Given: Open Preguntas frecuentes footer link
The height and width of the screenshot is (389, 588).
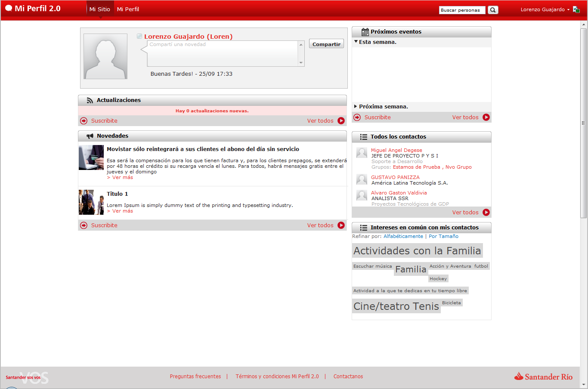Looking at the screenshot, I should click(195, 377).
